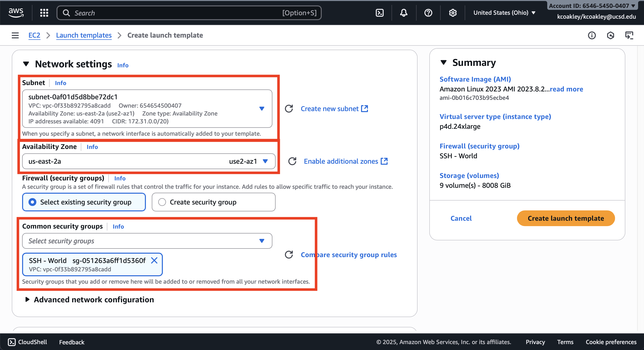Refresh the availability zones list
This screenshot has height=350, width=644.
pyautogui.click(x=292, y=161)
